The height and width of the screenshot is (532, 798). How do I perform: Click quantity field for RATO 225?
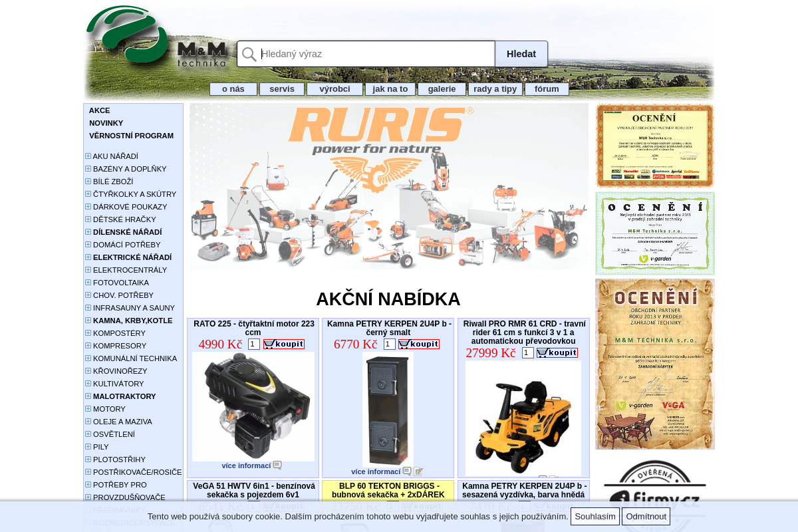pos(254,344)
